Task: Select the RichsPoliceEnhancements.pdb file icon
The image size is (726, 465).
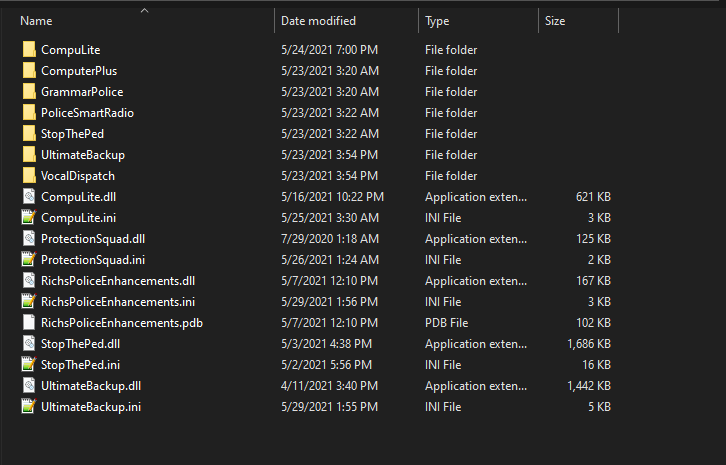Action: [29, 323]
